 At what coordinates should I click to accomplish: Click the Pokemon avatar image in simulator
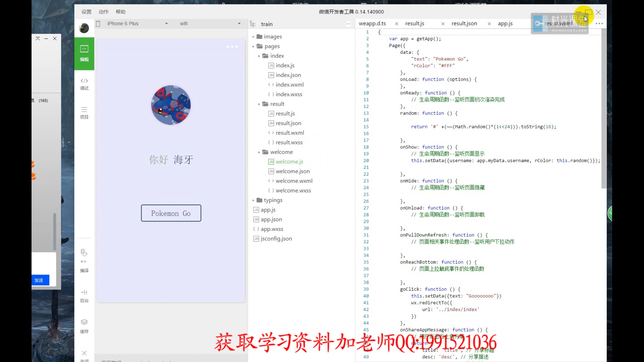coord(171,105)
